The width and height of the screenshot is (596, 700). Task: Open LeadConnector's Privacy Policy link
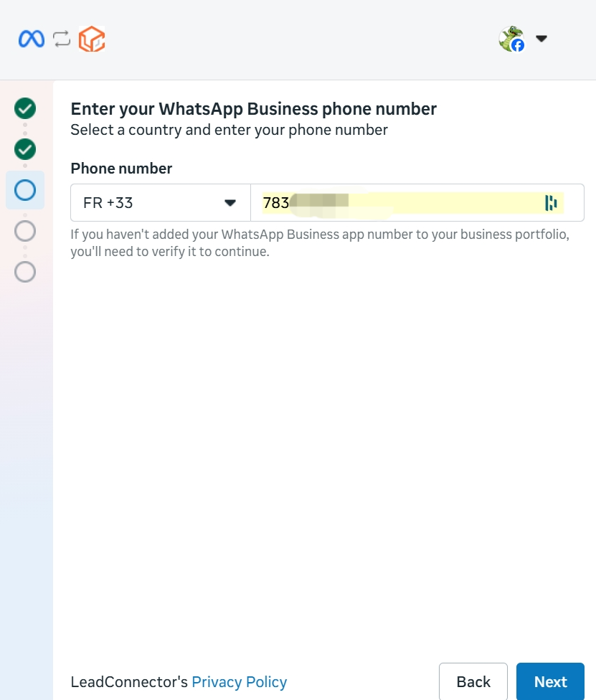(240, 681)
